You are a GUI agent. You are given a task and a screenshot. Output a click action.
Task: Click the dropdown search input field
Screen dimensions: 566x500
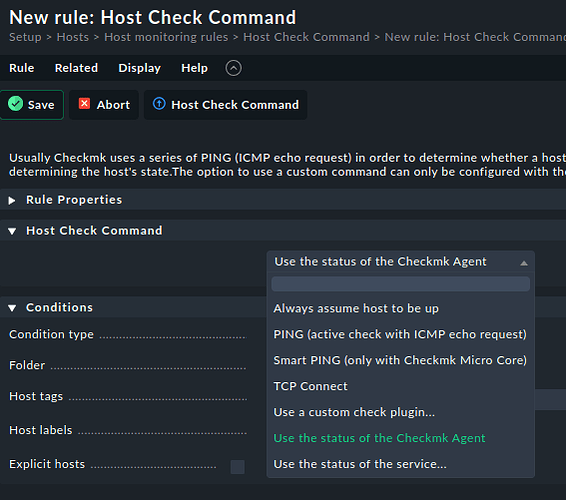[401, 284]
